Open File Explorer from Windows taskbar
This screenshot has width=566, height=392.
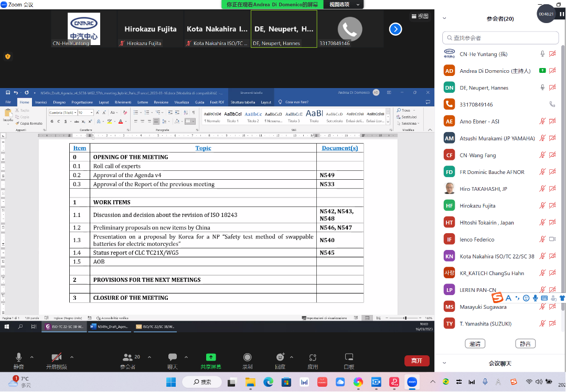[x=250, y=382]
